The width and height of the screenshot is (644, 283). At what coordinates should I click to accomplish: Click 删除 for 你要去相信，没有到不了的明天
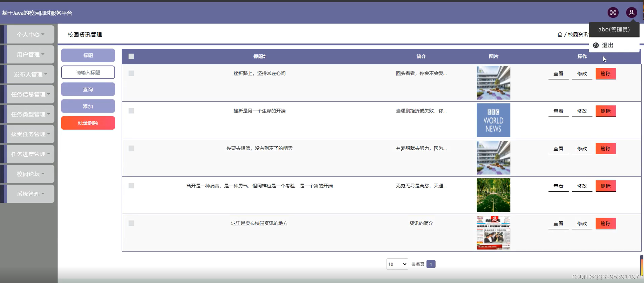[x=606, y=148]
